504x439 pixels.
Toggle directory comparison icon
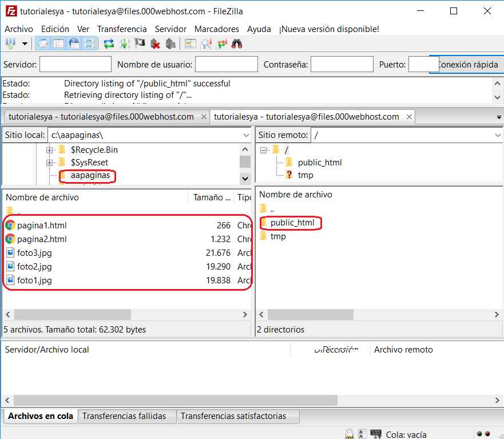point(206,43)
